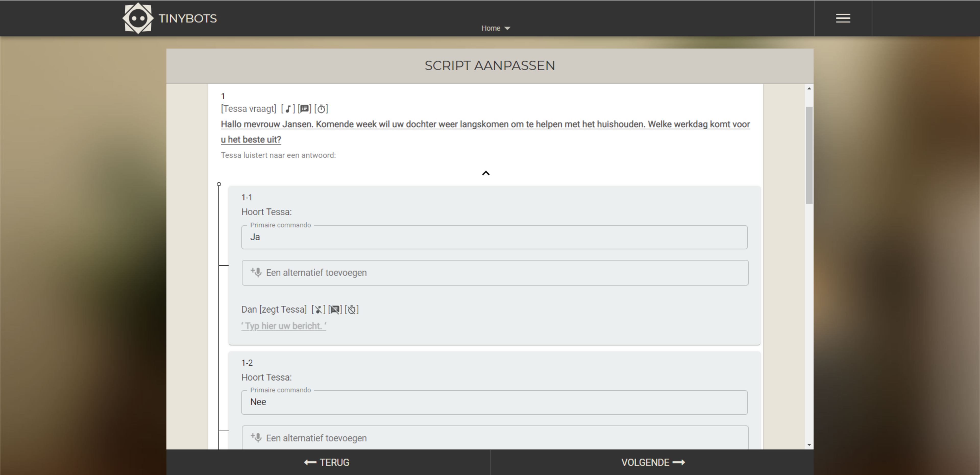
Task: Click the add-microphone icon in block 1-2
Action: [256, 438]
